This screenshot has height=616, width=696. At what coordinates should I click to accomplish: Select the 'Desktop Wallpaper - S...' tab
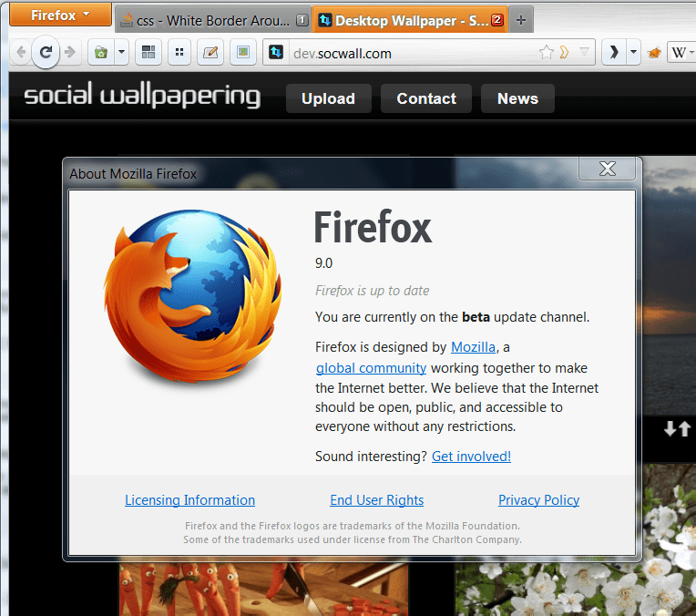(410, 20)
